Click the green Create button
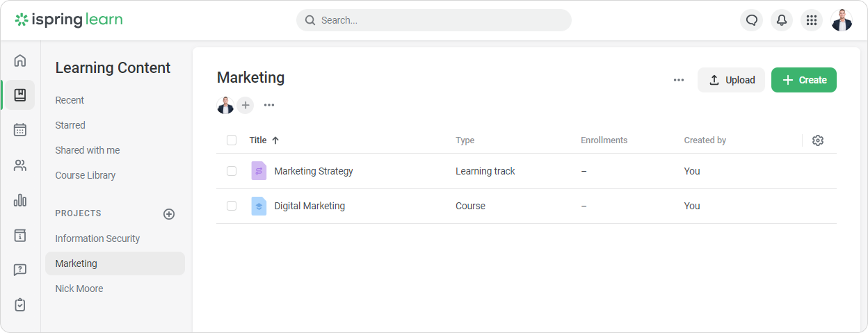The height and width of the screenshot is (333, 868). (x=803, y=80)
